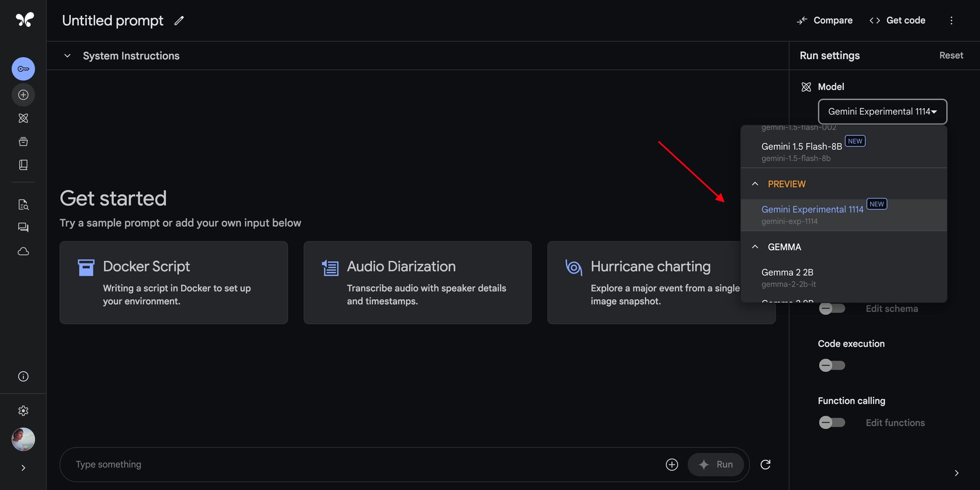Open the prompt library stack icon
Screen dimensions: 980x490
(23, 142)
